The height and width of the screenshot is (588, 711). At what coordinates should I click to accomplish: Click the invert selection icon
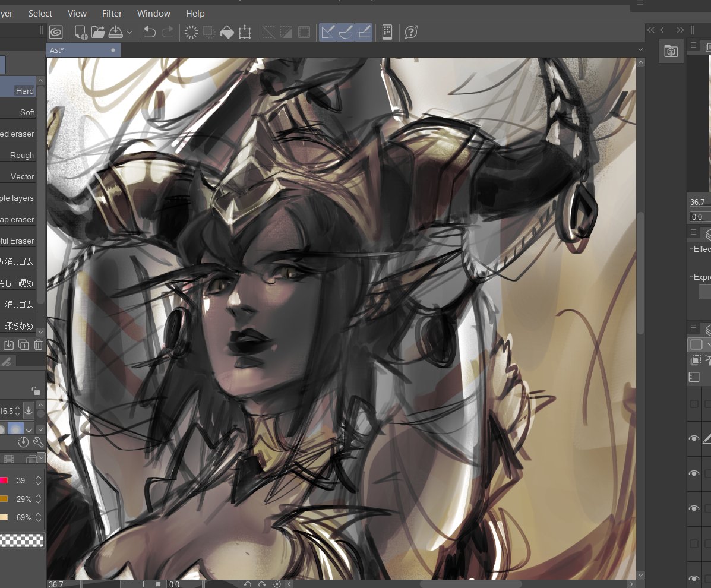coord(286,32)
